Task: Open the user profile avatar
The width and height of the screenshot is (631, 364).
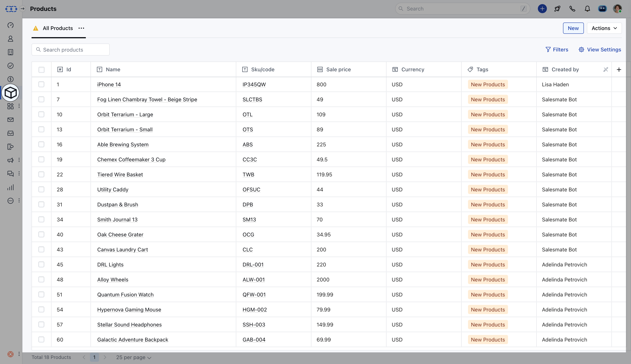Action: pyautogui.click(x=617, y=9)
